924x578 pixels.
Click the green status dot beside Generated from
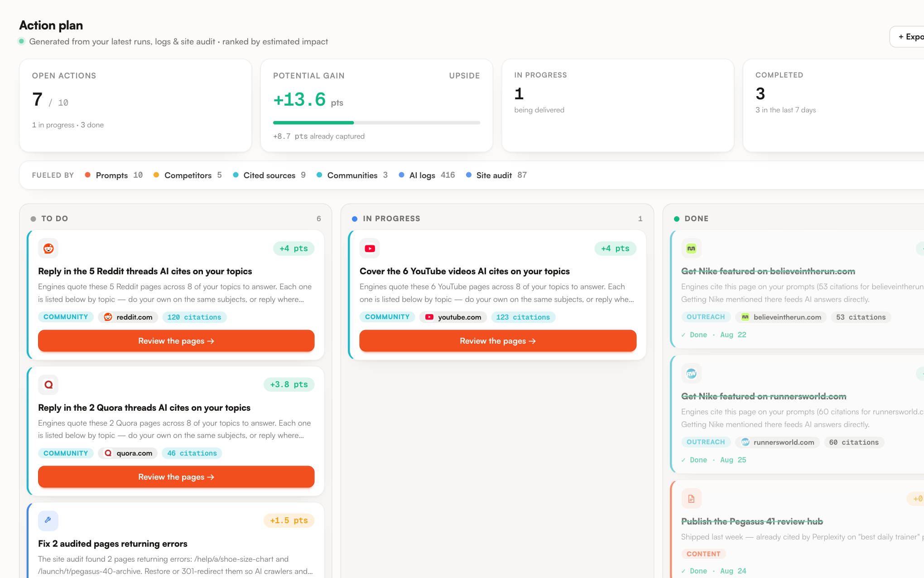pos(21,41)
